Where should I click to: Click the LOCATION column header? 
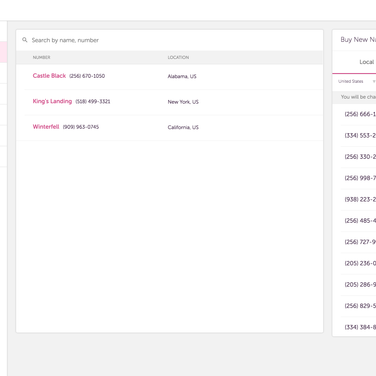tap(178, 57)
